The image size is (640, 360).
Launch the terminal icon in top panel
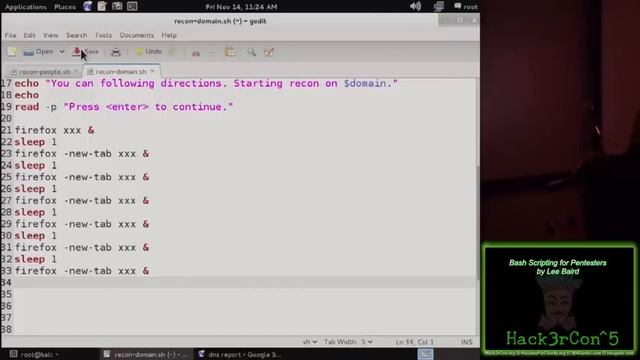click(132, 7)
